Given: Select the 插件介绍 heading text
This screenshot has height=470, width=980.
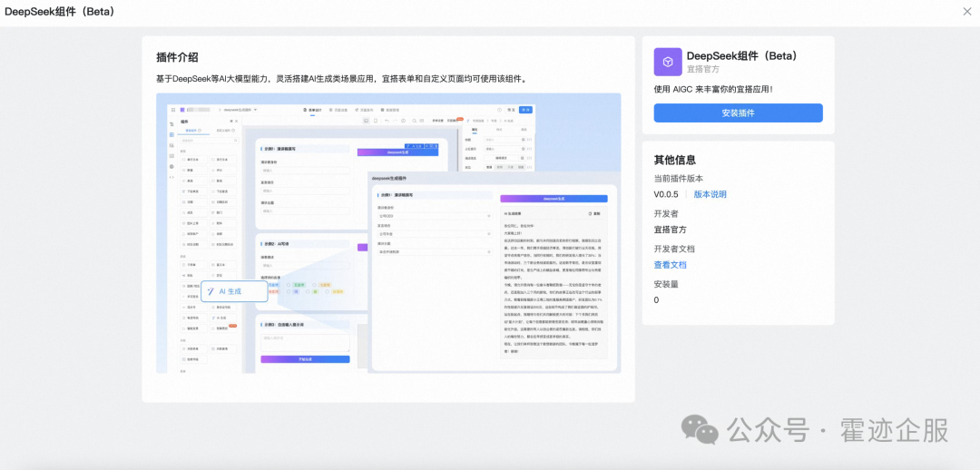Looking at the screenshot, I should pos(178,57).
